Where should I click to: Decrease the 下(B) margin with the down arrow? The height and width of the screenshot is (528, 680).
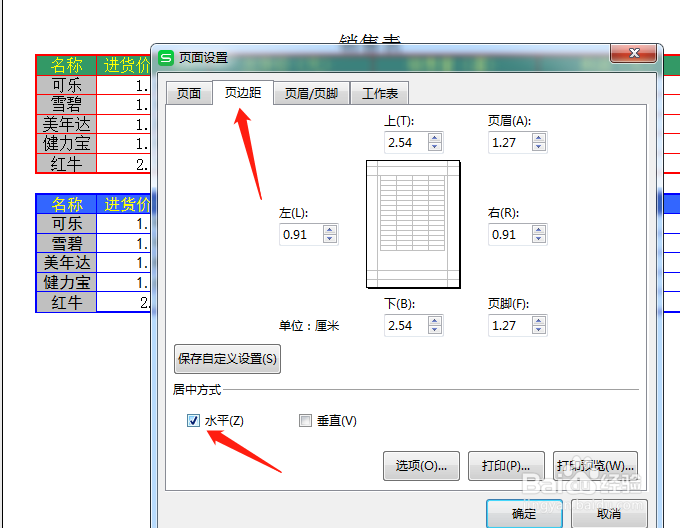(435, 329)
